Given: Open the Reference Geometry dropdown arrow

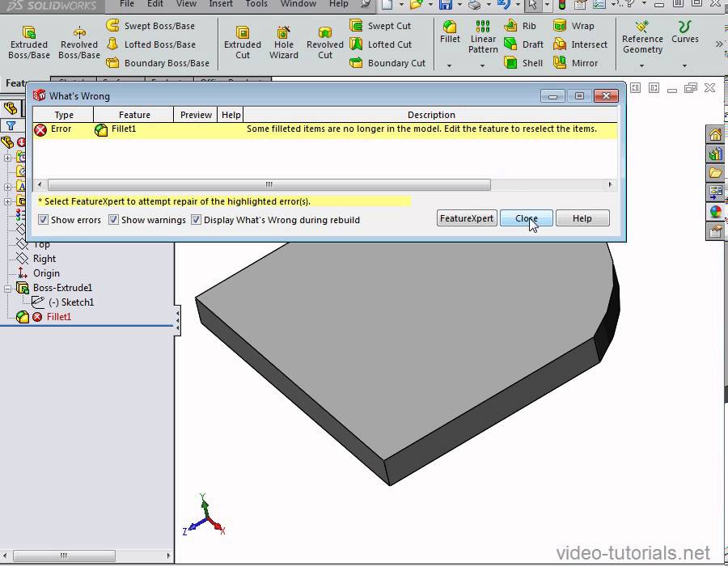Looking at the screenshot, I should (641, 65).
